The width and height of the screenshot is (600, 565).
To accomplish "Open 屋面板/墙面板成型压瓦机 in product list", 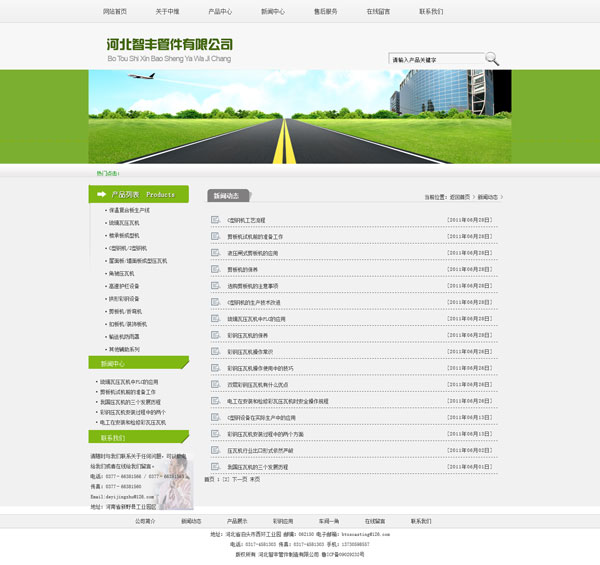I will point(138,261).
